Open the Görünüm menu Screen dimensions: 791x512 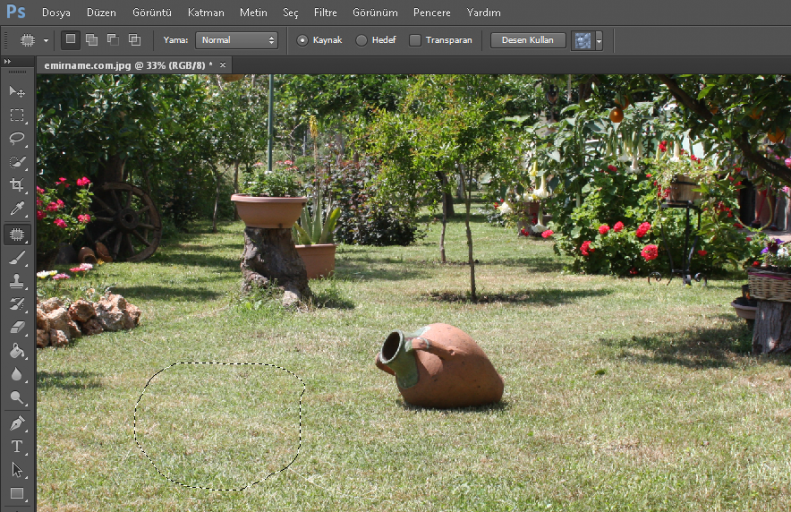[x=375, y=12]
